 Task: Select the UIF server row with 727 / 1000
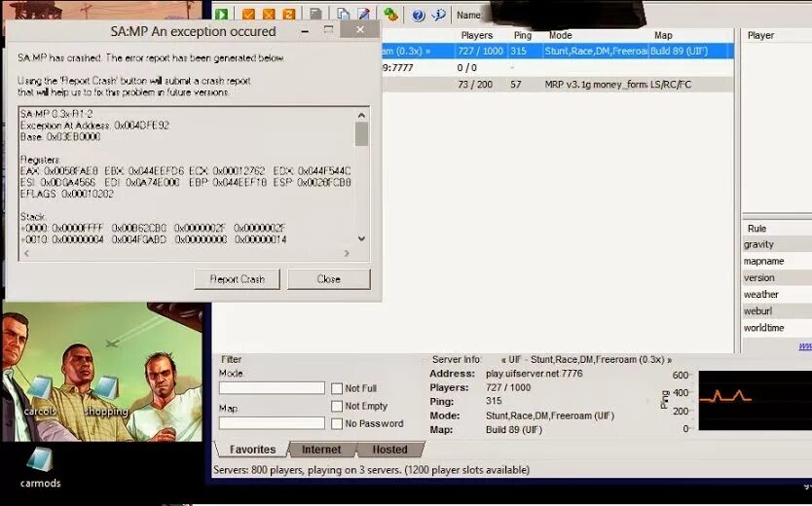click(x=558, y=51)
